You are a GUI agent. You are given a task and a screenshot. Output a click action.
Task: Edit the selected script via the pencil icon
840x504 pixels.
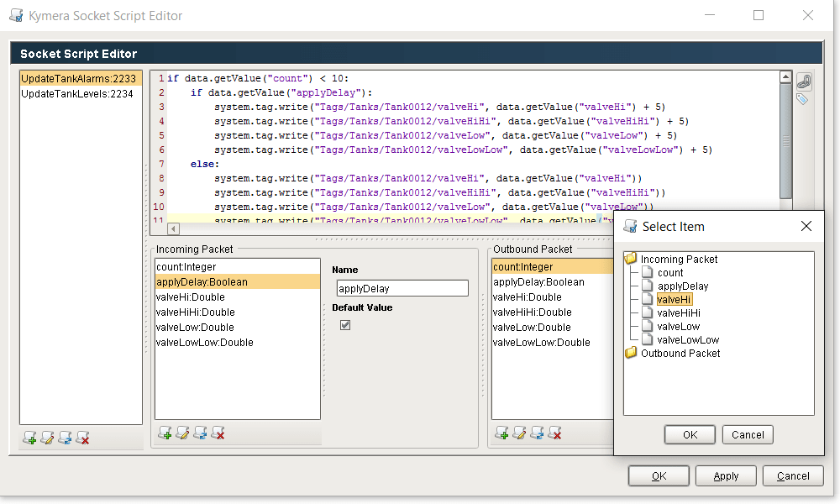47,438
